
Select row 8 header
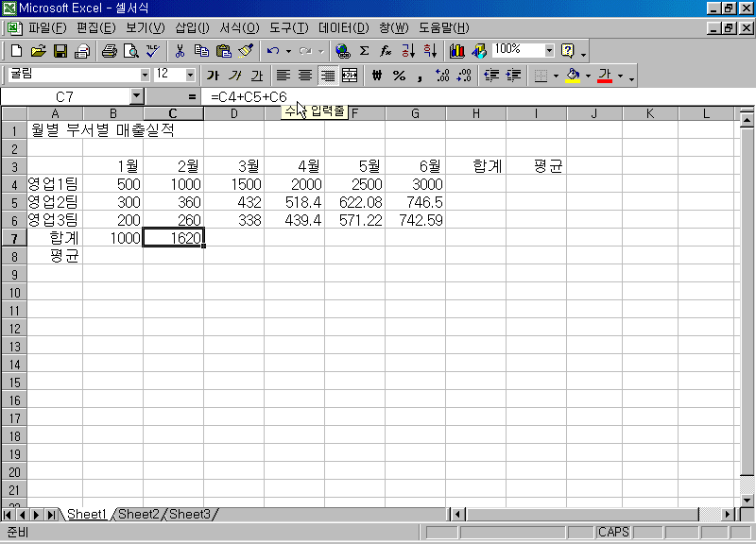pyautogui.click(x=14, y=256)
